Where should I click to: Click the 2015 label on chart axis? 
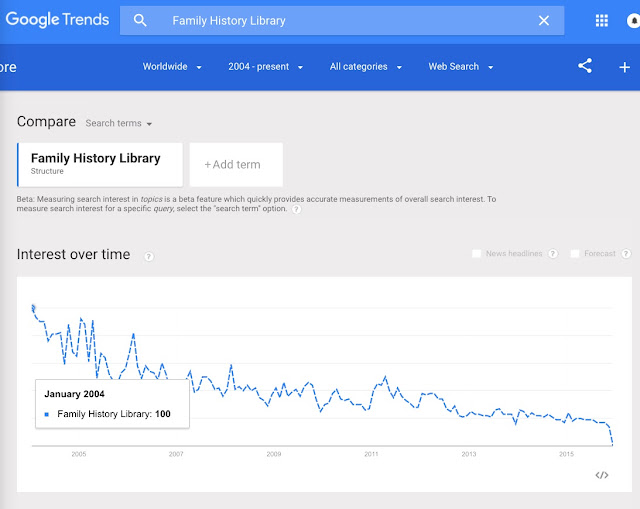click(567, 454)
